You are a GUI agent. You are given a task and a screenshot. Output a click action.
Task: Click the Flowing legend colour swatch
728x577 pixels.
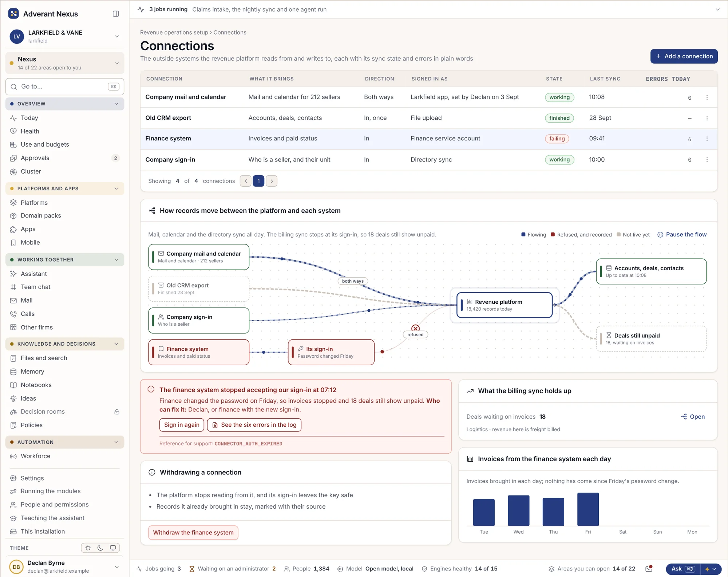[x=523, y=235]
